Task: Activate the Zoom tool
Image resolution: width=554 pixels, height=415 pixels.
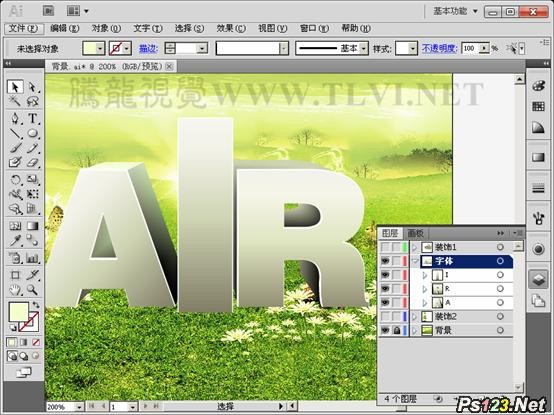Action: click(x=33, y=290)
